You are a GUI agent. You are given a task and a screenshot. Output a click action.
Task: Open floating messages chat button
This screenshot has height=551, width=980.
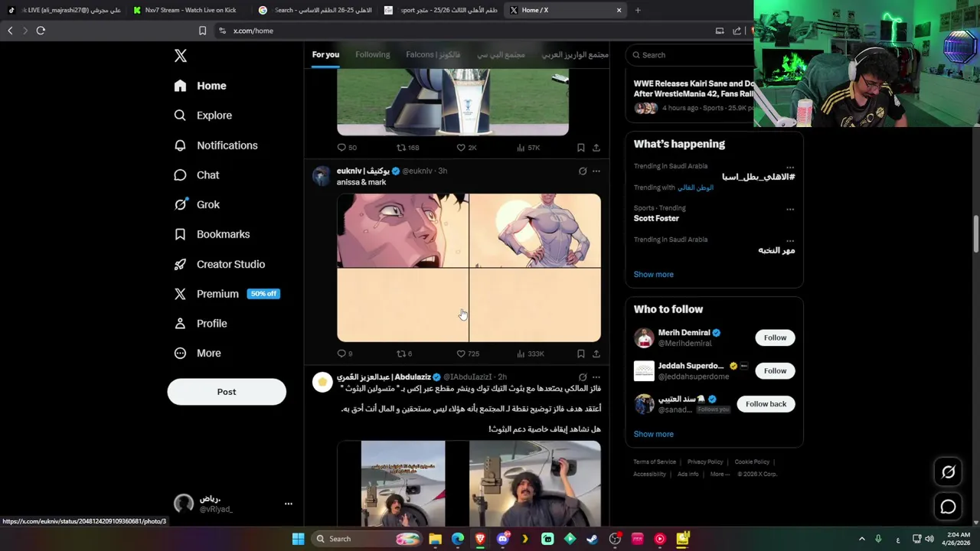948,507
